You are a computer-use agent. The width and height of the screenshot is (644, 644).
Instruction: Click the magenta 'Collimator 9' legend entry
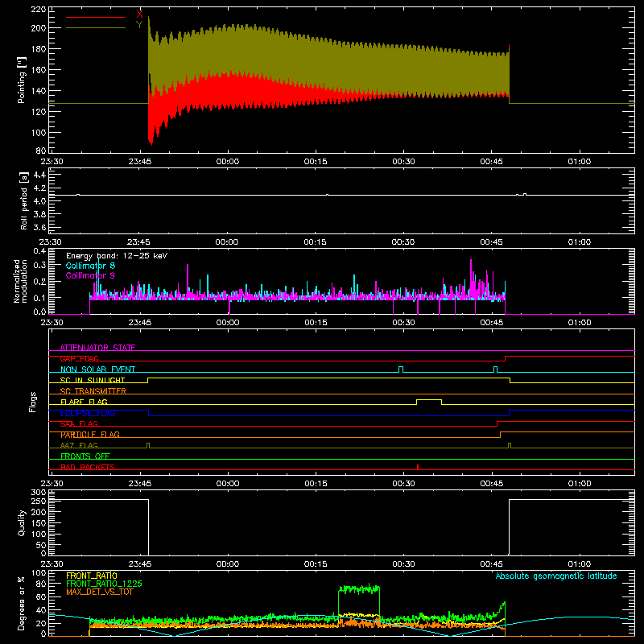pos(90,275)
